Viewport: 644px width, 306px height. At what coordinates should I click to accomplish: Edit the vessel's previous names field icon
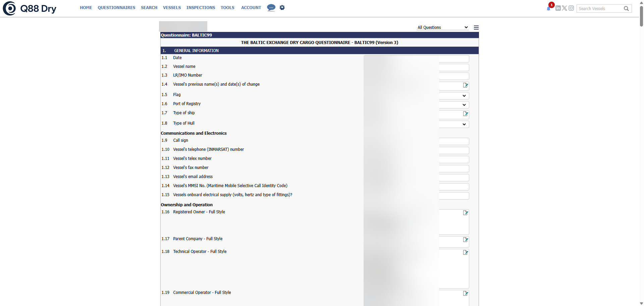point(465,85)
